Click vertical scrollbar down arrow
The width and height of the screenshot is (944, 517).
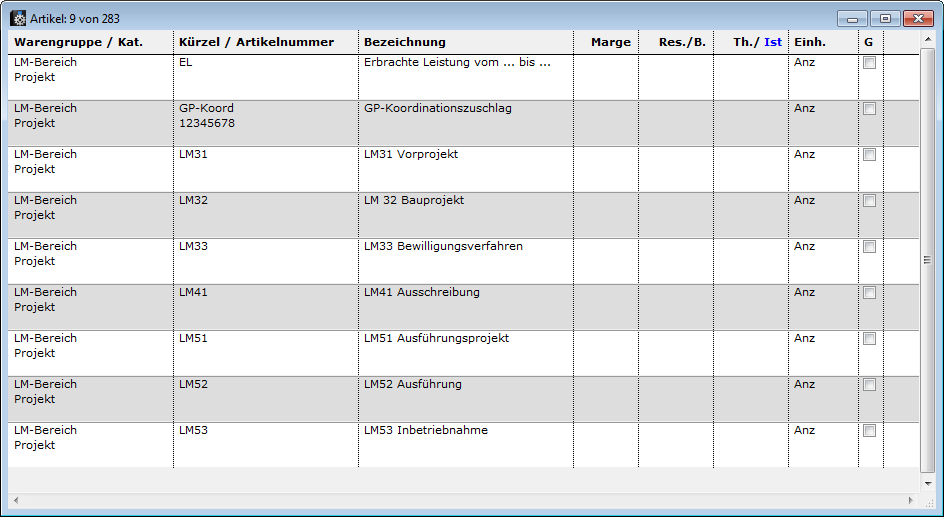927,483
